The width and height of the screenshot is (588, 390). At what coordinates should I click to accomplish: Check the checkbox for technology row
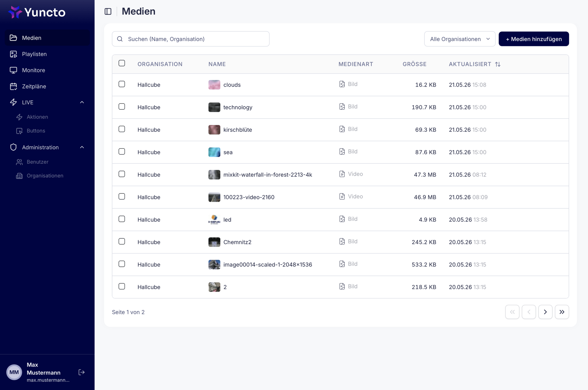click(x=122, y=106)
